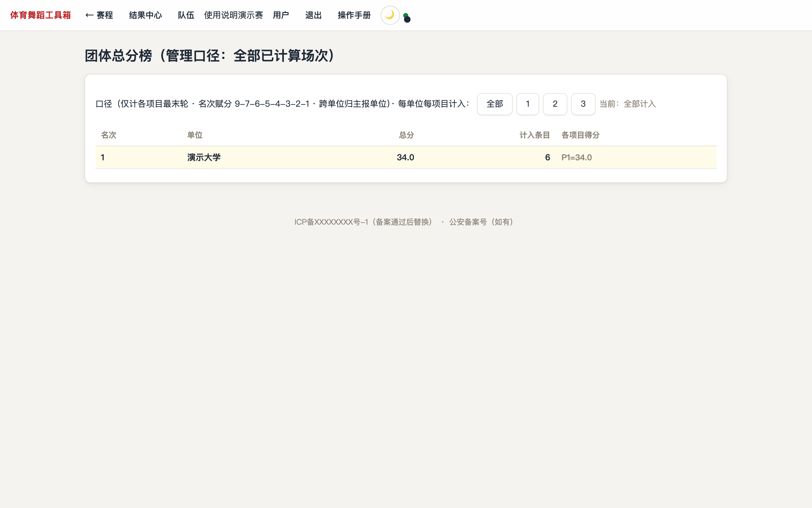Click 退出 to log out

pyautogui.click(x=314, y=15)
